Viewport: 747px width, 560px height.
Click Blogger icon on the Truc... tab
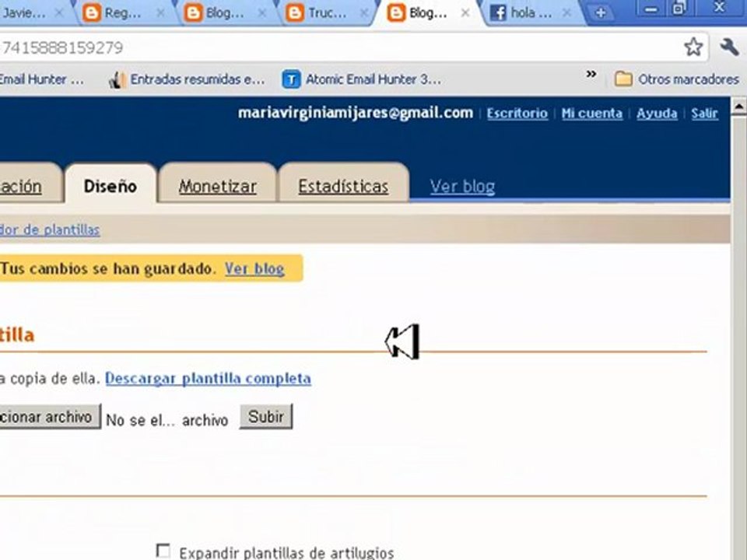click(294, 12)
